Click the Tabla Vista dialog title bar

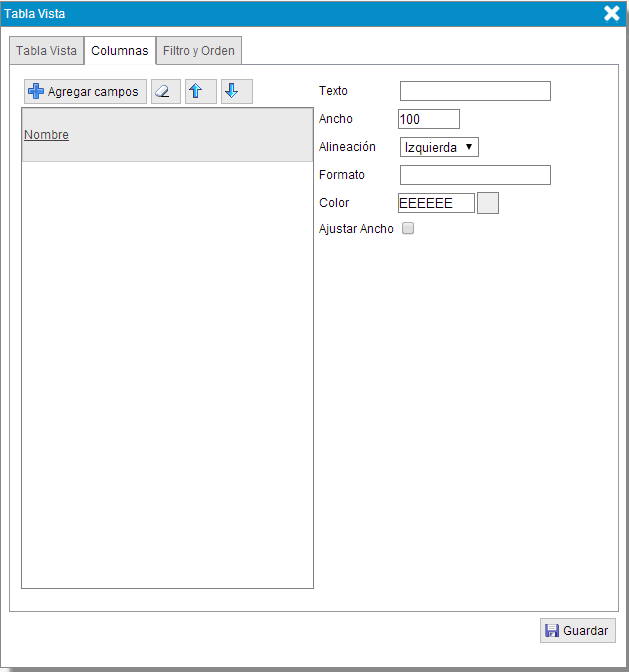300,13
